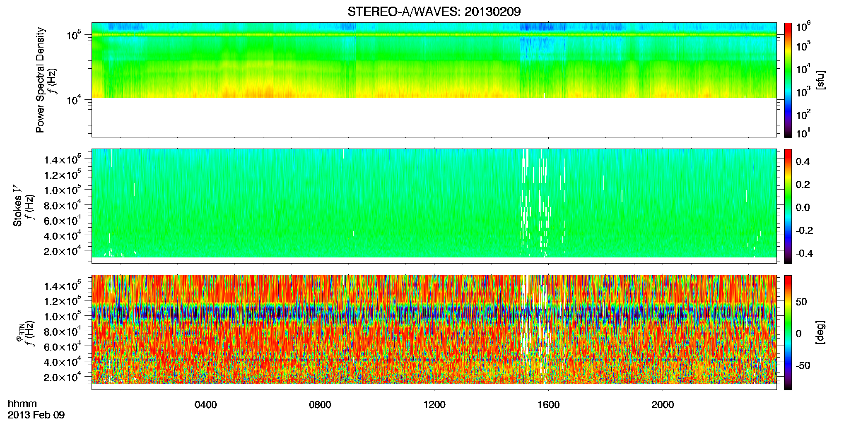
Task: Click the "0.4" tick on Stokes colorbar
Action: coord(803,162)
